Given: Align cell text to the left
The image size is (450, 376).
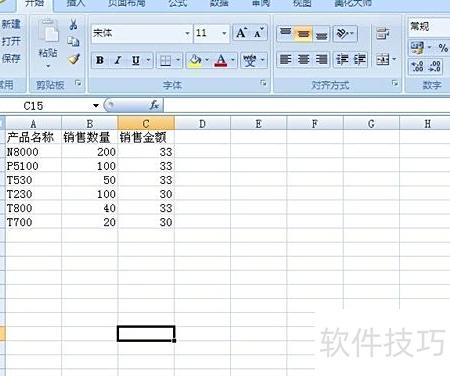Looking at the screenshot, I should click(x=285, y=60).
